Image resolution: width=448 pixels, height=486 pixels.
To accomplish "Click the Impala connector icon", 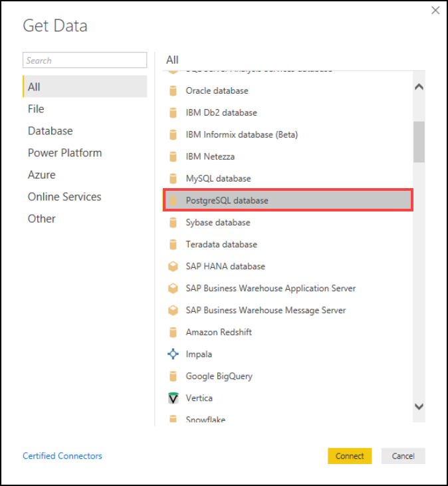I will point(173,354).
